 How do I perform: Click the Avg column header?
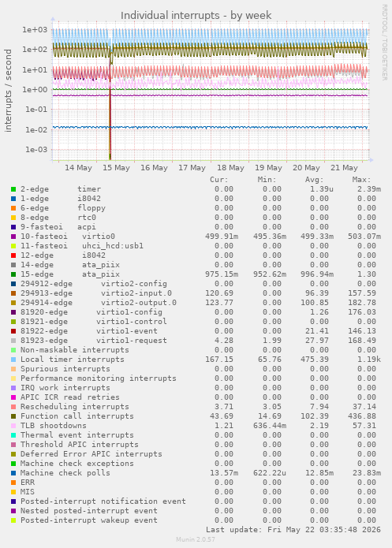(315, 180)
